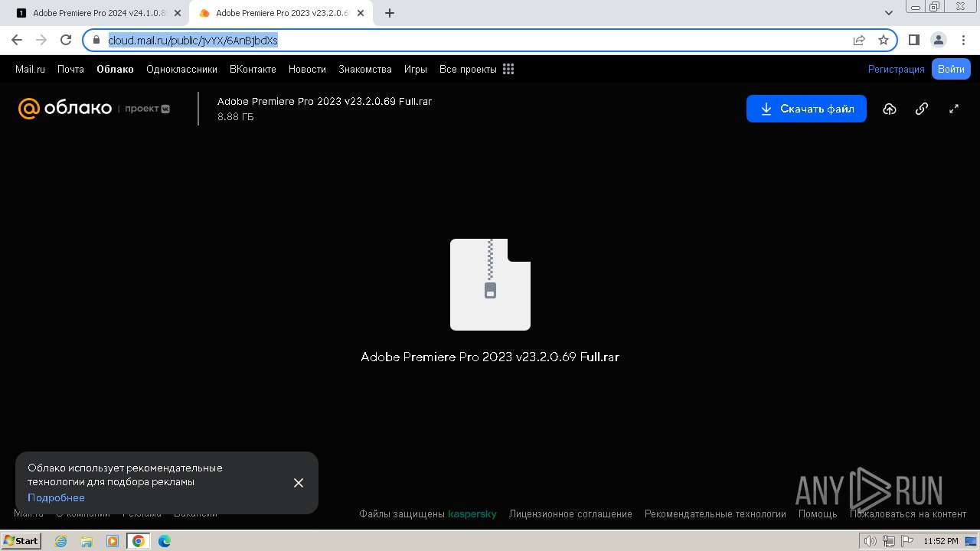Select Облако in top navigation
This screenshot has height=551, width=980.
[x=115, y=69]
